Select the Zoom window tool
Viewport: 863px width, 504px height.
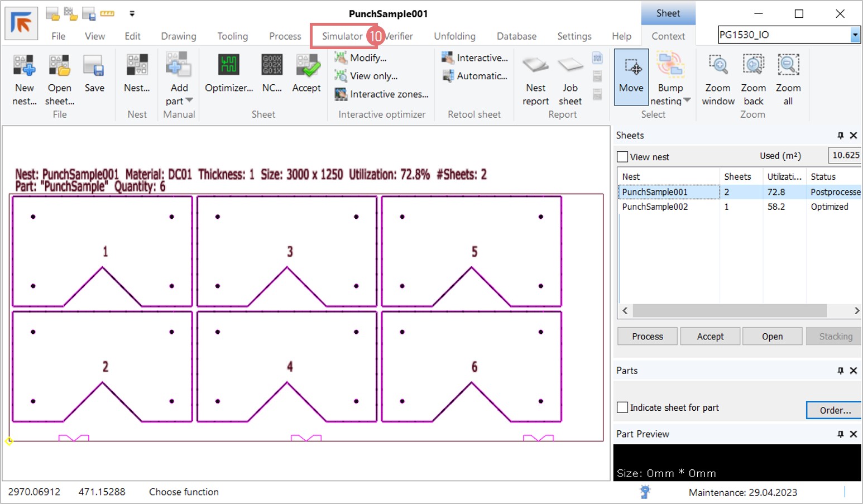(x=718, y=66)
